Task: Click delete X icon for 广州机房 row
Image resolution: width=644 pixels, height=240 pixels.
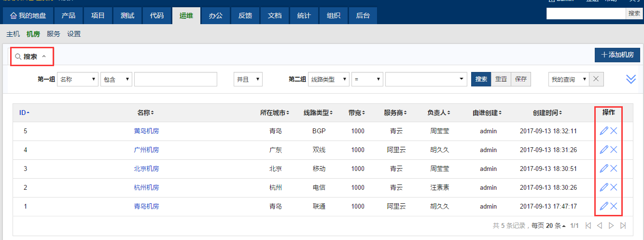Action: pyautogui.click(x=614, y=150)
